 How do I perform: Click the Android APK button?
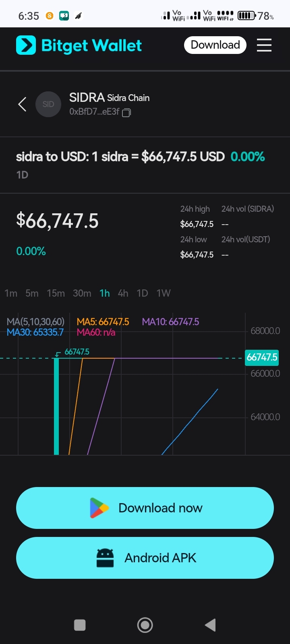pyautogui.click(x=145, y=558)
